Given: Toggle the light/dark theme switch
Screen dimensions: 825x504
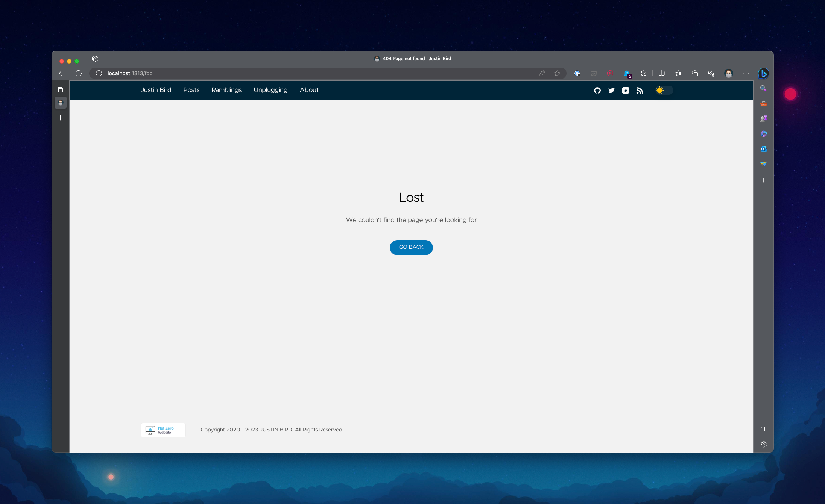Looking at the screenshot, I should (663, 90).
